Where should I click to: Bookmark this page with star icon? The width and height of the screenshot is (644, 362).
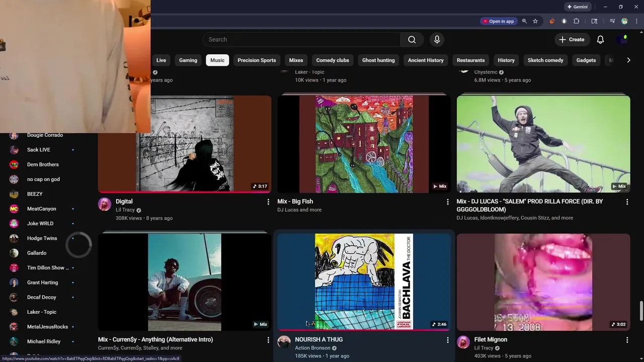(535, 21)
